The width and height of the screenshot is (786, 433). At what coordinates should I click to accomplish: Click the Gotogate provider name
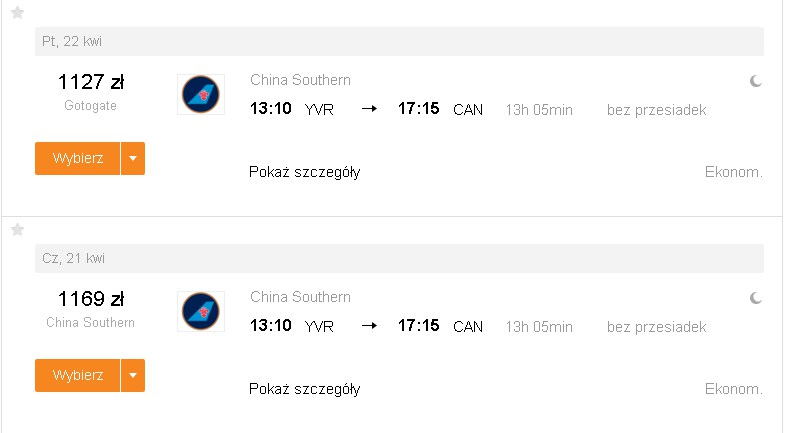[x=90, y=106]
